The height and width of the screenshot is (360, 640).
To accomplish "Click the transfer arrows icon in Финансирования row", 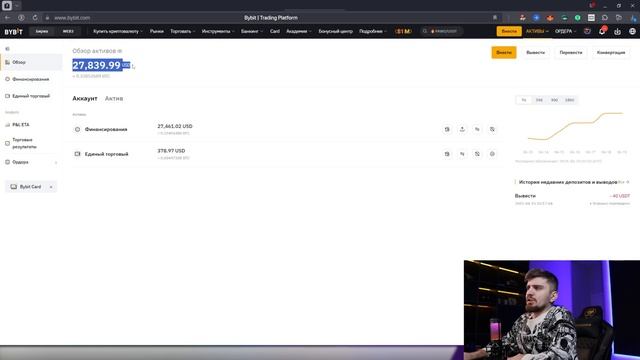I will [x=477, y=129].
